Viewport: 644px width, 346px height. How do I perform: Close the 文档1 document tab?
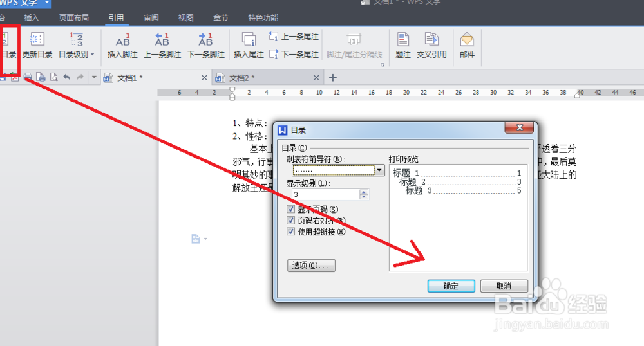pyautogui.click(x=204, y=77)
